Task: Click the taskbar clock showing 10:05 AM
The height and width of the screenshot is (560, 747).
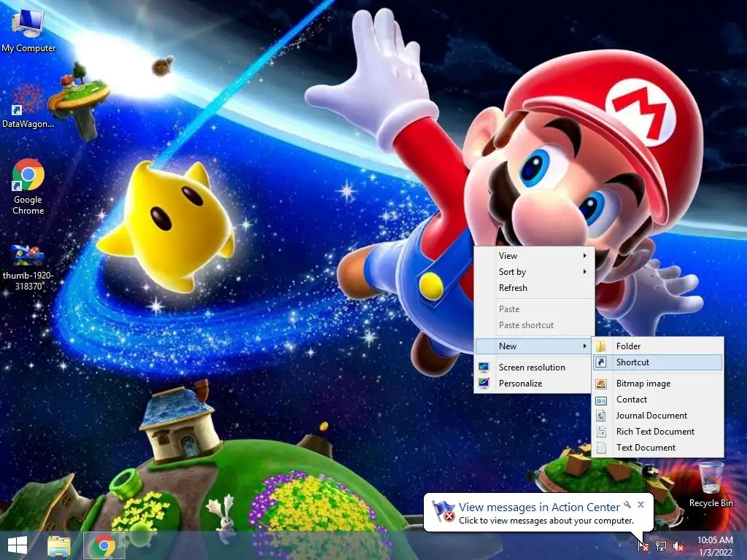Action: pos(715,545)
